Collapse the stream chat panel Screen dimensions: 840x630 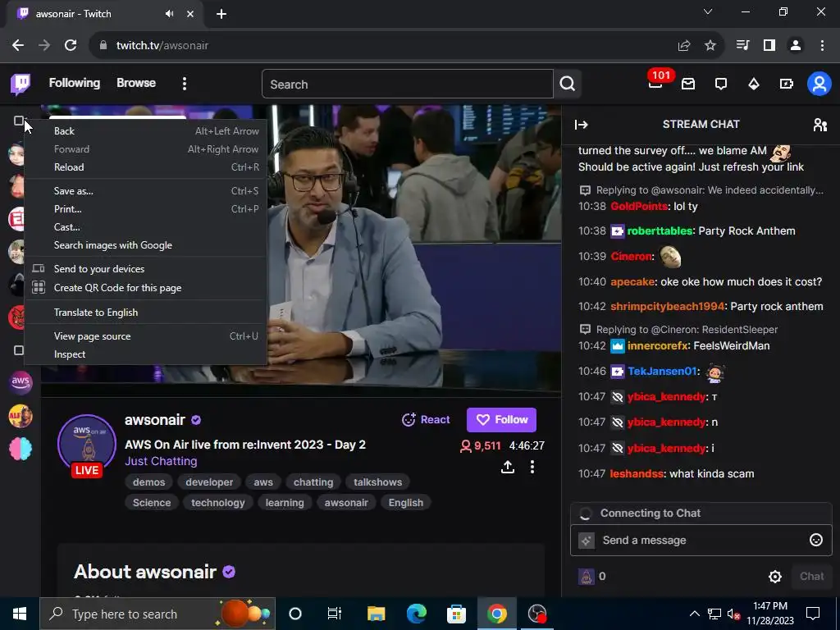582,125
